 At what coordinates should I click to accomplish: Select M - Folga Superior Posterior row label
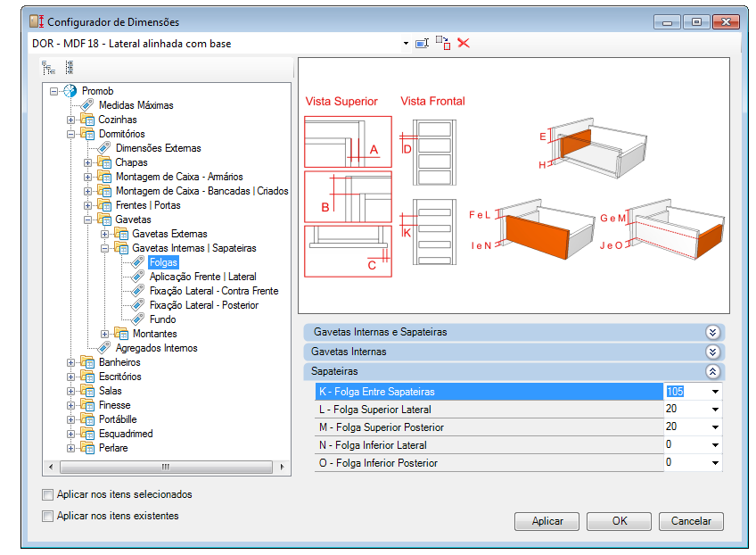click(382, 427)
